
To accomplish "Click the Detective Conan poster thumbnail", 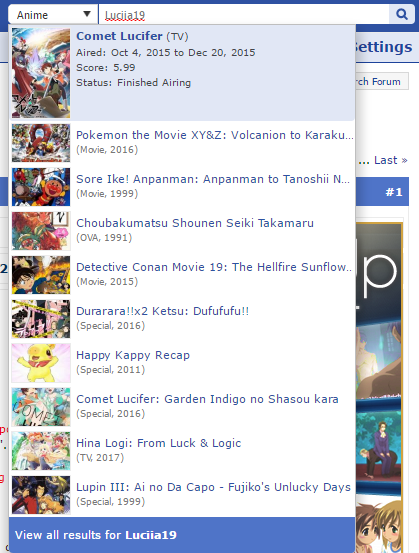I will tap(41, 275).
